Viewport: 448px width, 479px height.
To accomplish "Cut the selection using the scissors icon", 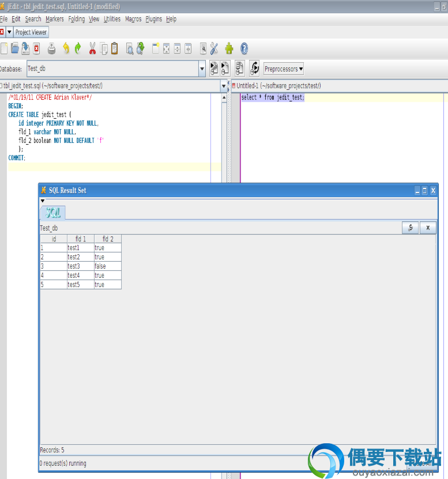I will [x=92, y=48].
